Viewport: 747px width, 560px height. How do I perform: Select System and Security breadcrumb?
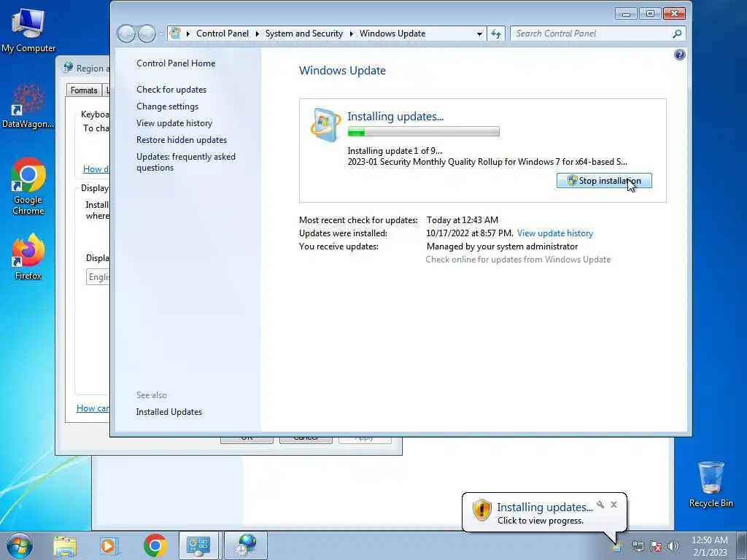(x=304, y=34)
